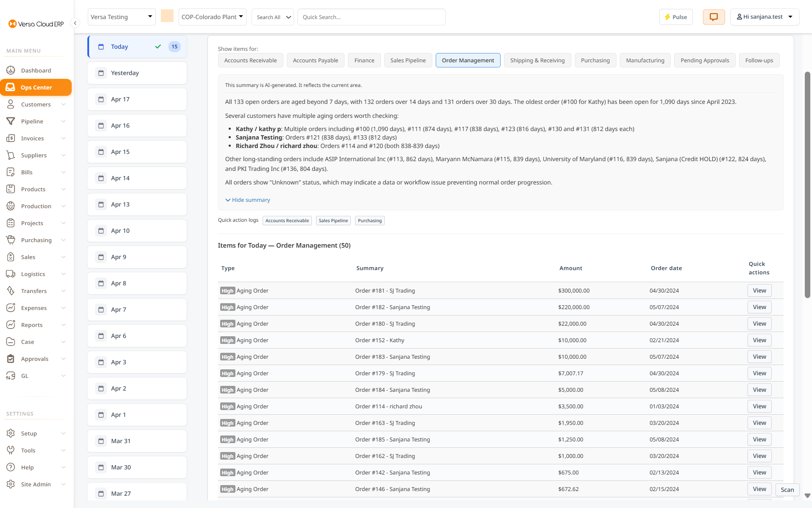Expand the Customers menu chevron

(63, 104)
